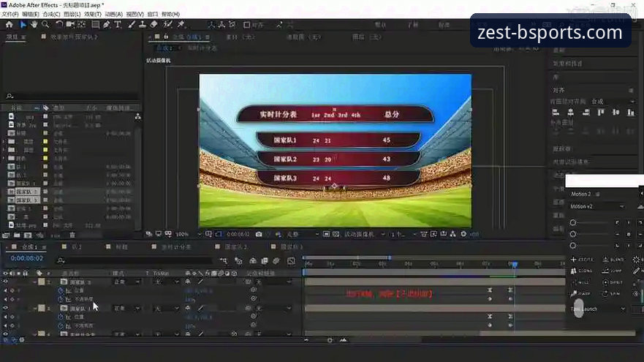The height and width of the screenshot is (362, 644).
Task: Toggle the hide shy layers switch
Action: click(253, 261)
